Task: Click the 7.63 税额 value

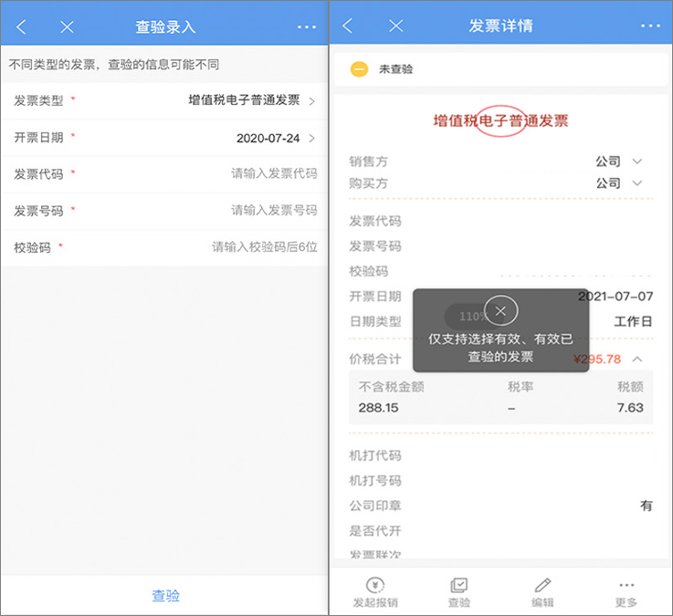Action: (630, 408)
